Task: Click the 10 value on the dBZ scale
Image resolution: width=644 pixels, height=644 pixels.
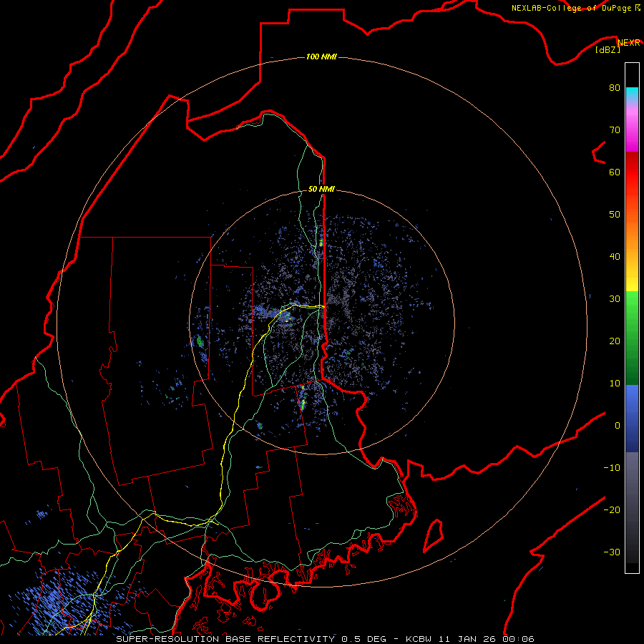Action: coord(615,384)
